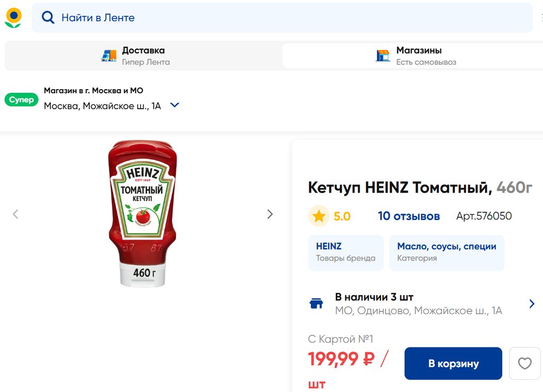
Task: Show next product image with right arrow
Action: [x=270, y=214]
